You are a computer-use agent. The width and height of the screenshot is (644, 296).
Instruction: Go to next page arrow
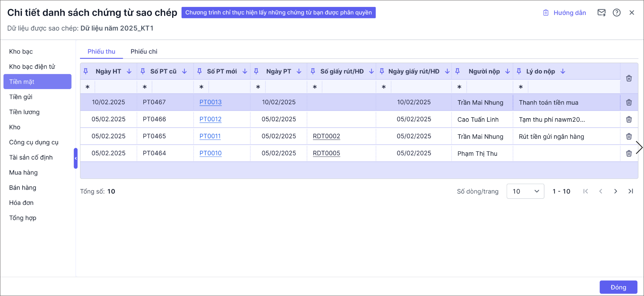click(615, 191)
